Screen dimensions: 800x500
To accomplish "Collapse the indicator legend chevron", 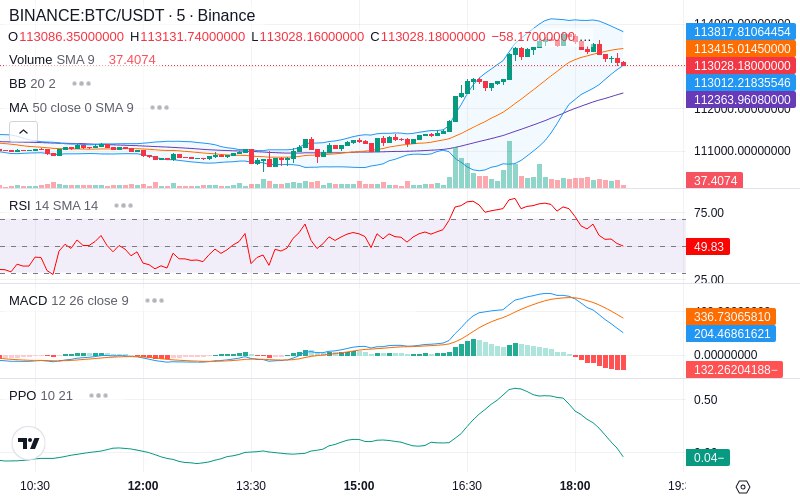I will click(23, 132).
